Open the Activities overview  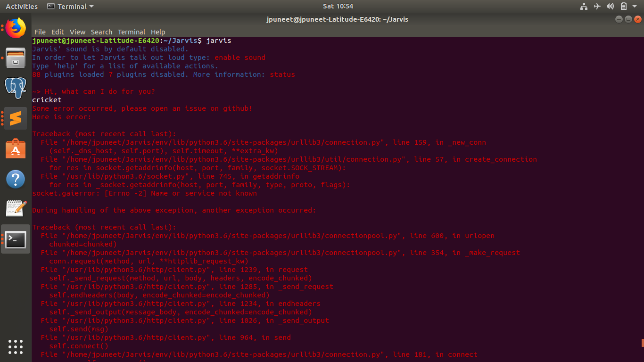[x=22, y=6]
